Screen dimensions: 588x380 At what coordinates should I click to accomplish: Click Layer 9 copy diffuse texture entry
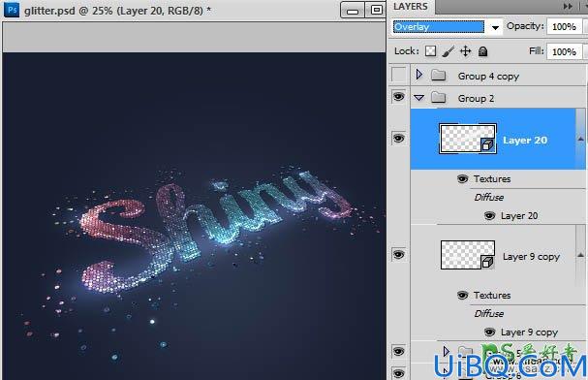click(x=529, y=332)
